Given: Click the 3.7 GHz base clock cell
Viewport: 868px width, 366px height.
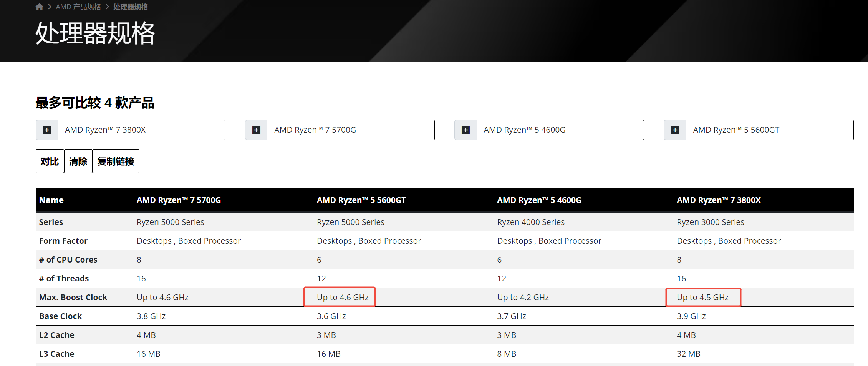Looking at the screenshot, I should [x=512, y=316].
